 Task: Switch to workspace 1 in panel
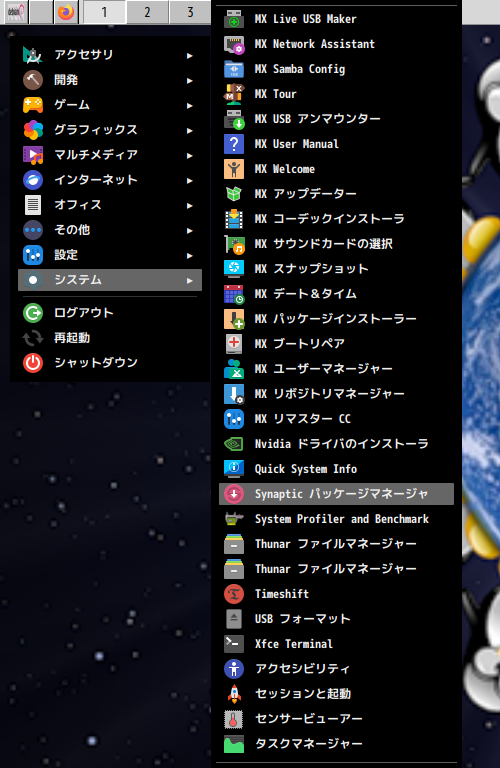104,12
